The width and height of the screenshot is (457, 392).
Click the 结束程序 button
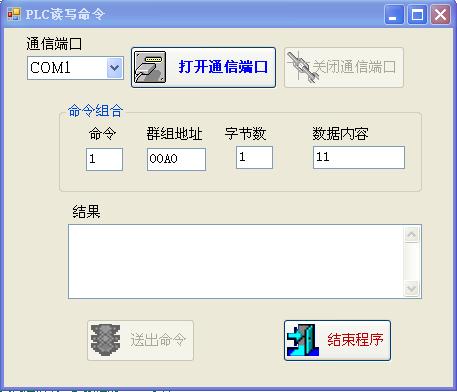(x=337, y=340)
